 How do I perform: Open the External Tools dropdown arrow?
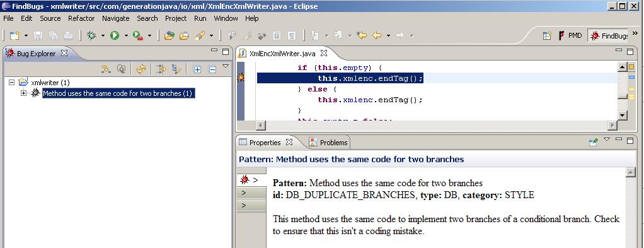point(149,36)
